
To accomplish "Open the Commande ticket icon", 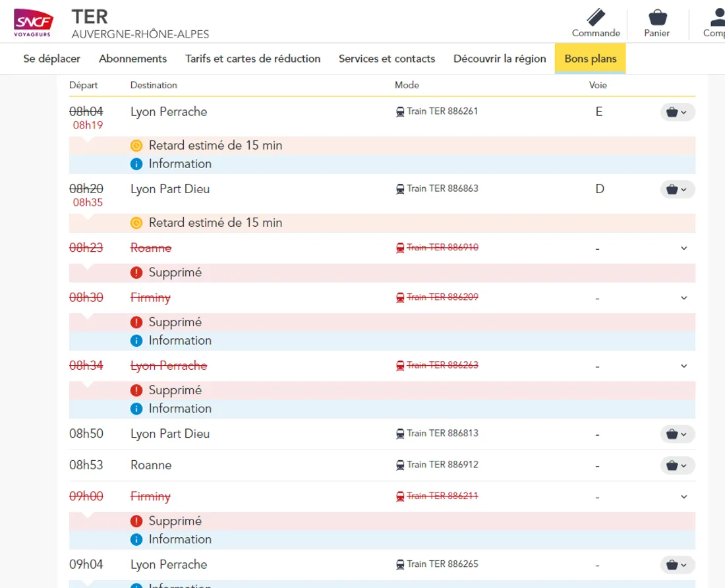I will [x=596, y=18].
